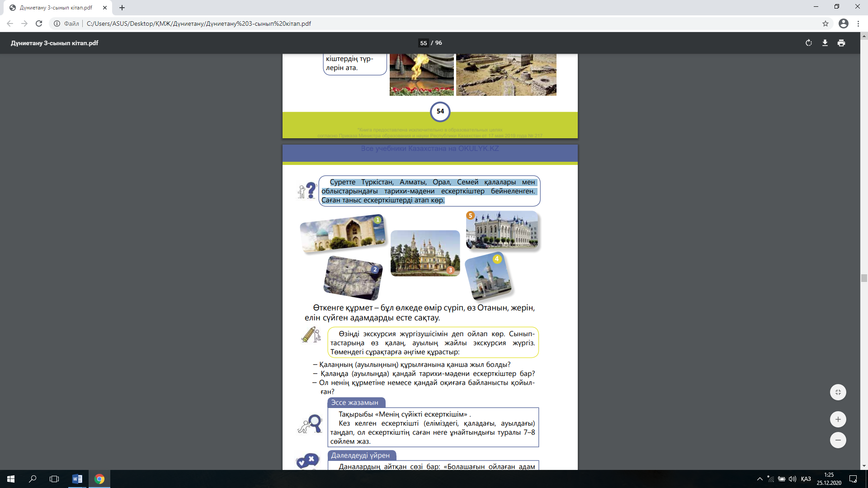Reload the current page
The height and width of the screenshot is (488, 868).
[39, 23]
